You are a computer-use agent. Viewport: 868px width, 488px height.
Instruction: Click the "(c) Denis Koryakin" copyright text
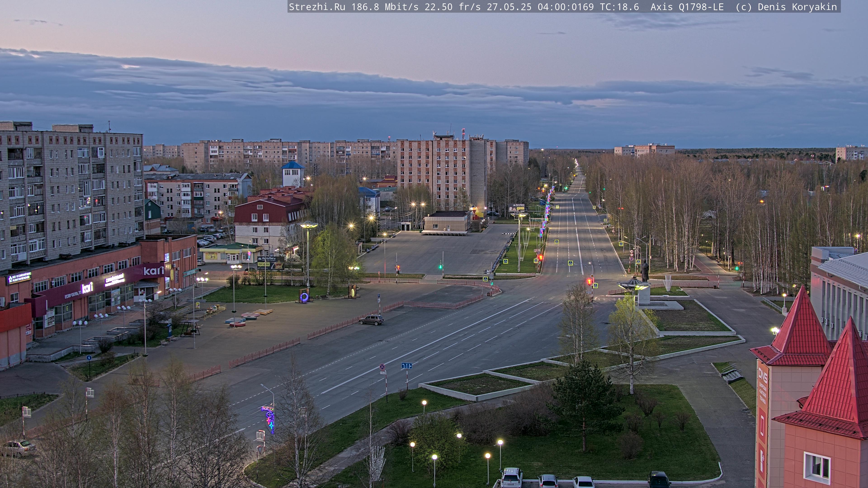point(786,7)
